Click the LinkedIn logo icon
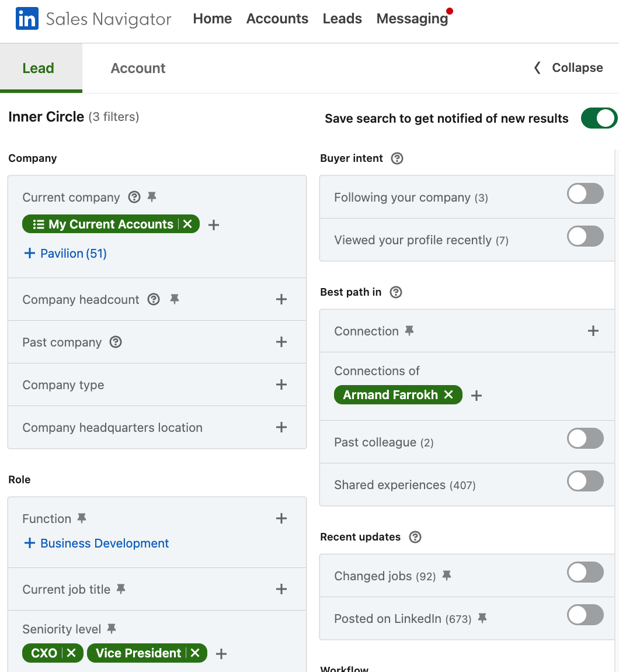Screen dimensions: 619x672 tap(27, 19)
